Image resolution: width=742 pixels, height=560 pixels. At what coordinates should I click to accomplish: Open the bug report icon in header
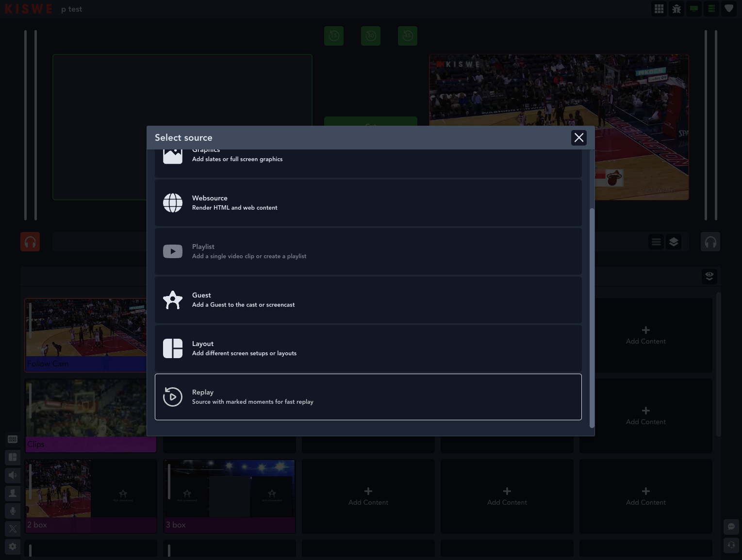pyautogui.click(x=676, y=9)
